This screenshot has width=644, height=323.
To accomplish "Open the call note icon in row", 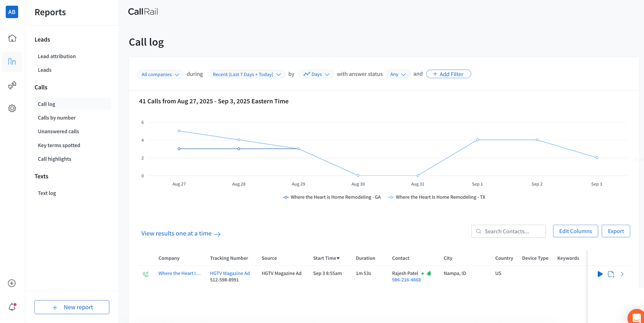I will pos(611,274).
